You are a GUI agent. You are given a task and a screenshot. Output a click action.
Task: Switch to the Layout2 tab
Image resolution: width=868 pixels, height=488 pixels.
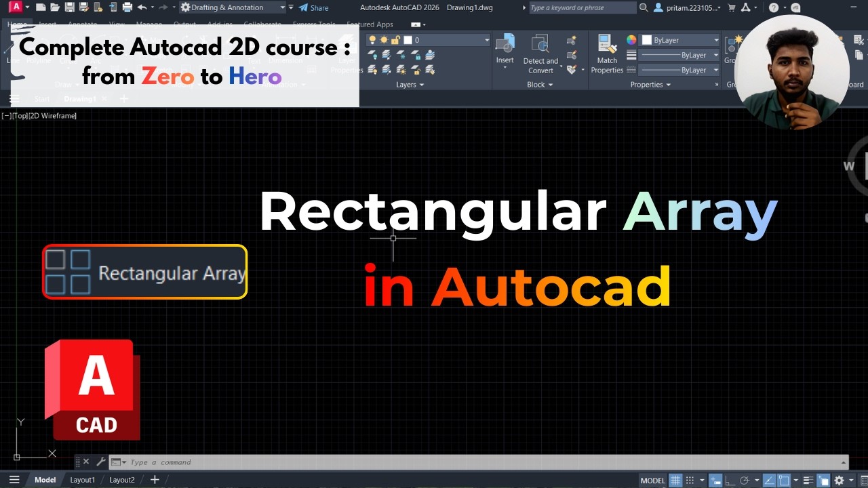122,480
